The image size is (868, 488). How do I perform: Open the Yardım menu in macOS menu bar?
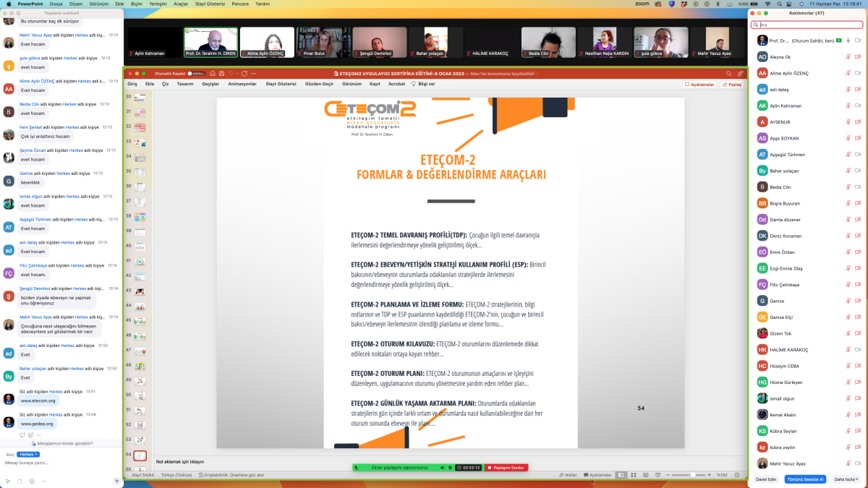click(x=263, y=4)
